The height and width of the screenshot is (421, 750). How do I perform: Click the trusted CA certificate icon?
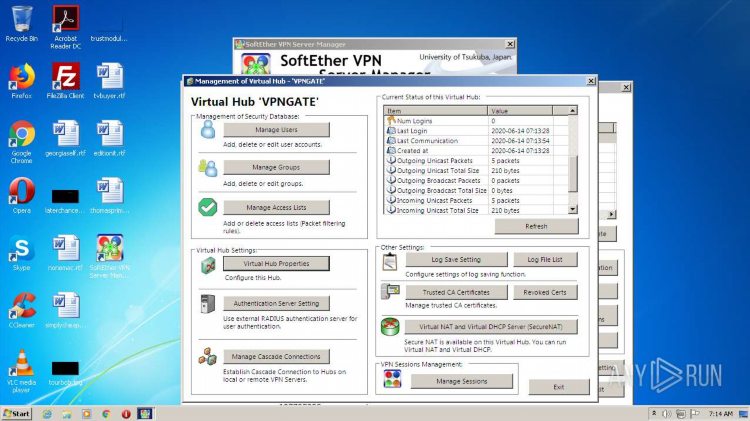(x=390, y=291)
